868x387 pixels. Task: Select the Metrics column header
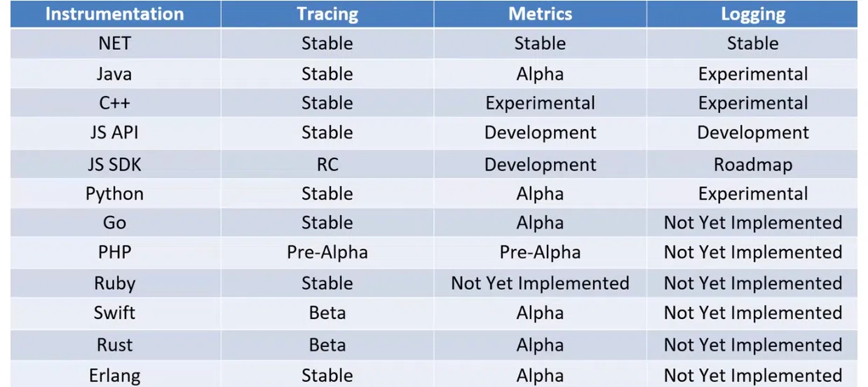[x=540, y=14]
